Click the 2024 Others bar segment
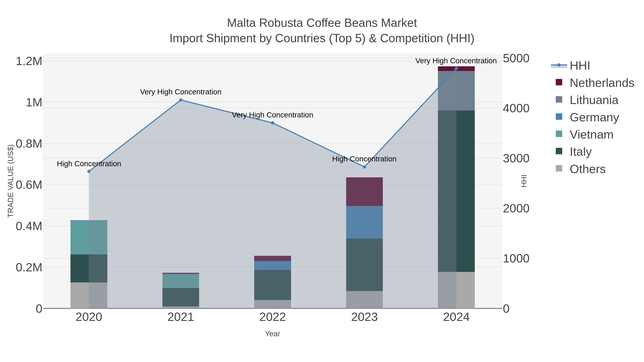This screenshot has height=362, width=644. [456, 290]
